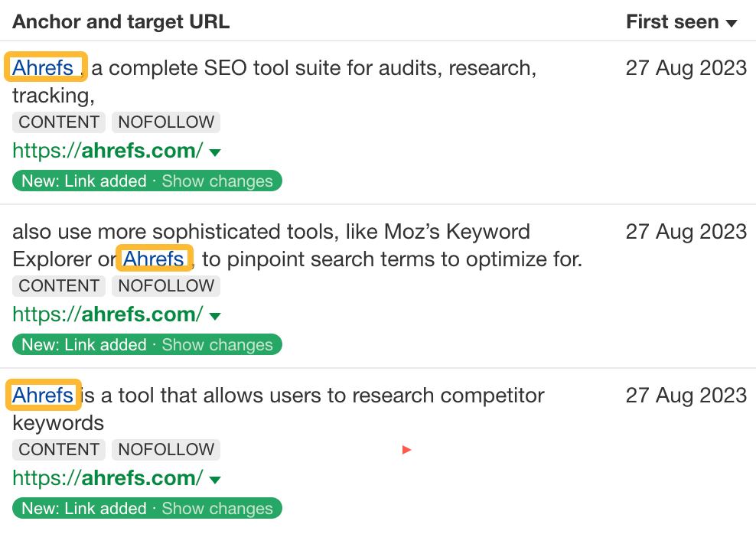Click the CONTENT badge on the second backlink
Image resolution: width=756 pixels, height=534 pixels.
58,286
